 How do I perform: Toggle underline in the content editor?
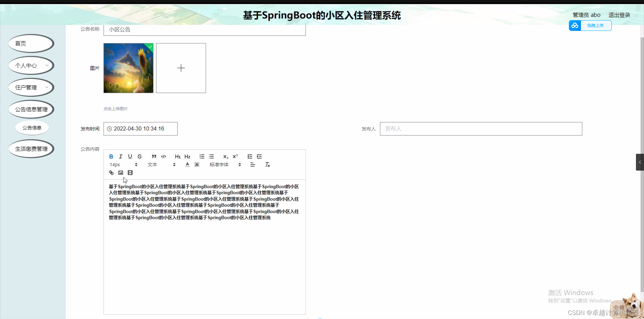pos(130,156)
